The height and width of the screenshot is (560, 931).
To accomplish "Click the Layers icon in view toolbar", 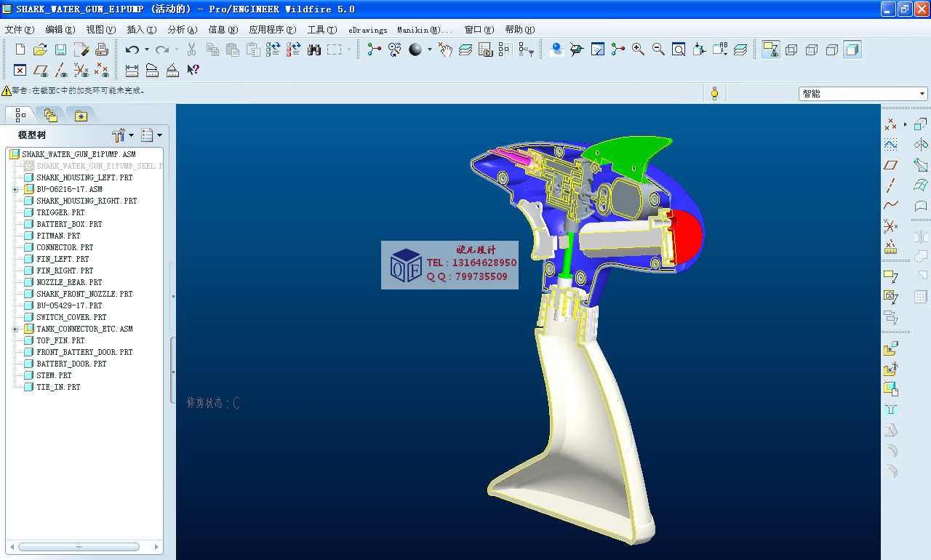I will tap(740, 49).
